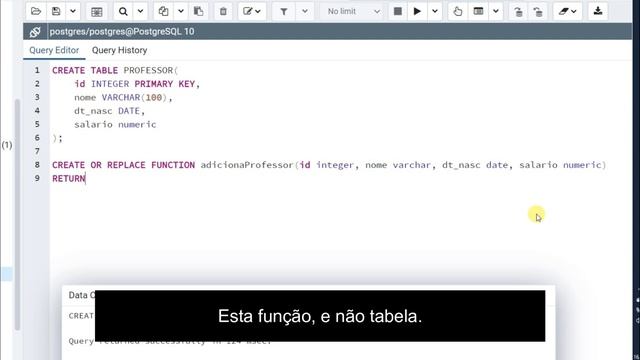Click the connection status link icon
640x360 pixels.
[x=35, y=31]
